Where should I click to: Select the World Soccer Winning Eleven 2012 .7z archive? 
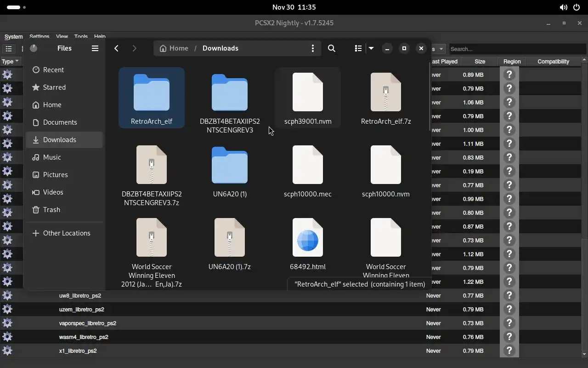tap(152, 252)
